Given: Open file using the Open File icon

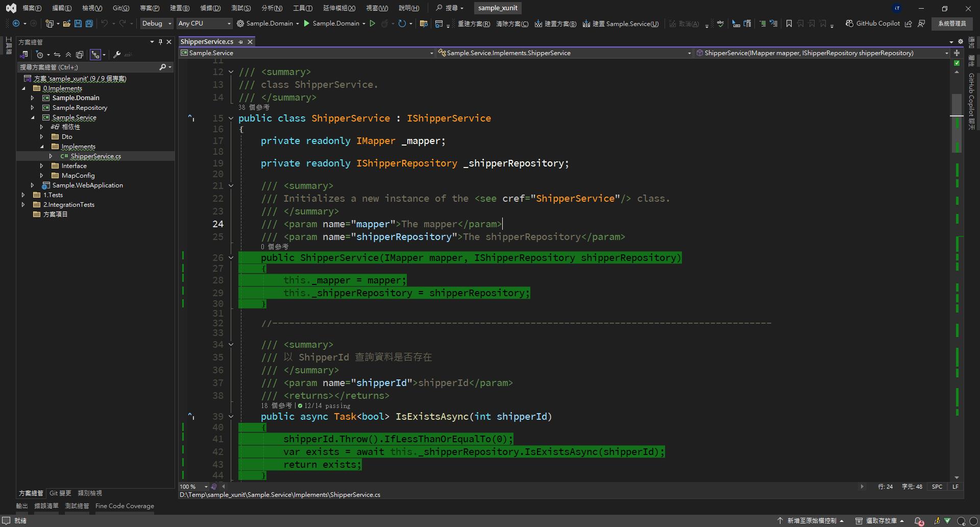Looking at the screenshot, I should [66, 23].
